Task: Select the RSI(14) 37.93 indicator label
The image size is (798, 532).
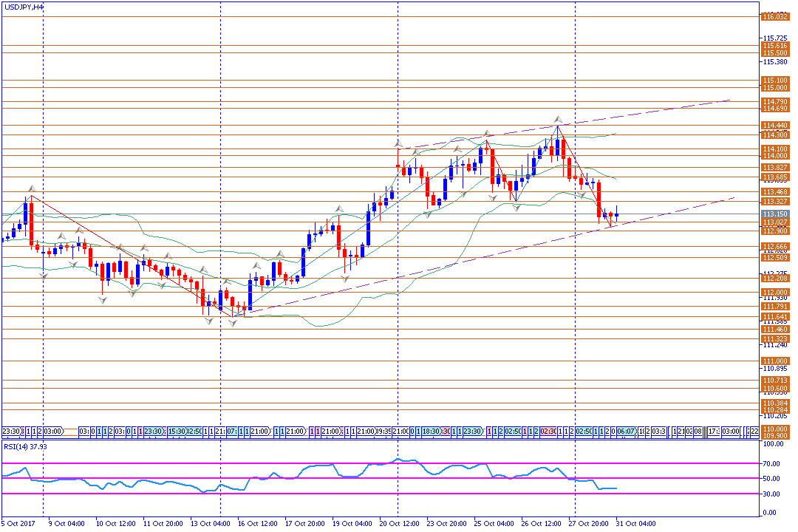Action: point(25,446)
